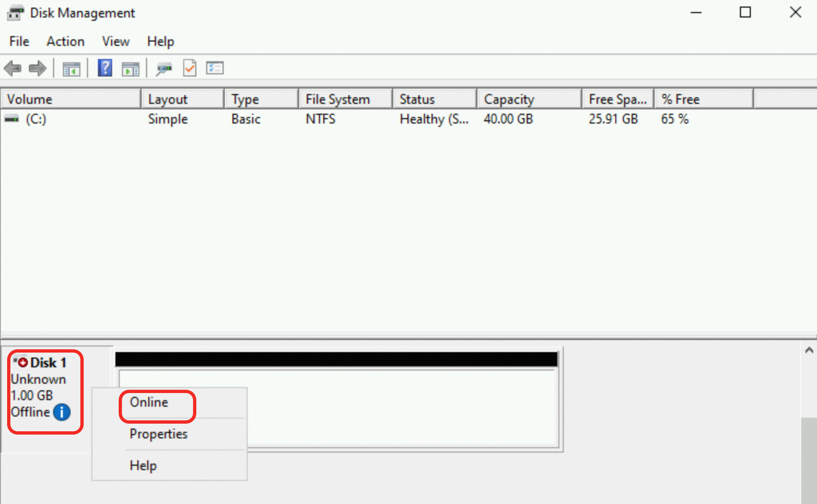Open the Action menu

[66, 42]
